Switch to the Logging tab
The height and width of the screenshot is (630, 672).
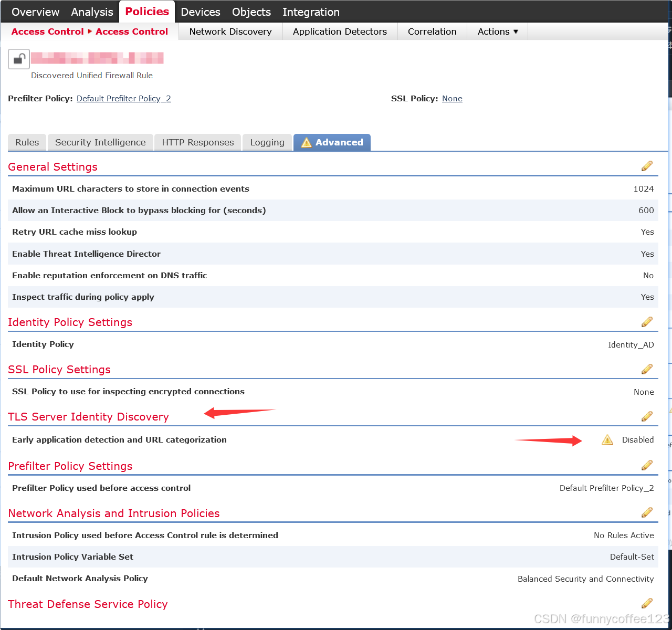click(x=267, y=142)
